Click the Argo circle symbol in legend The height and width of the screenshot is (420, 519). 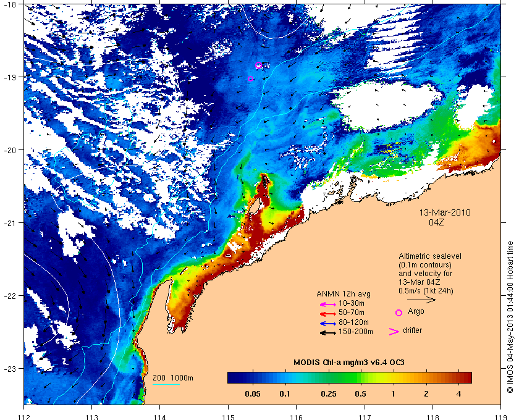[399, 313]
